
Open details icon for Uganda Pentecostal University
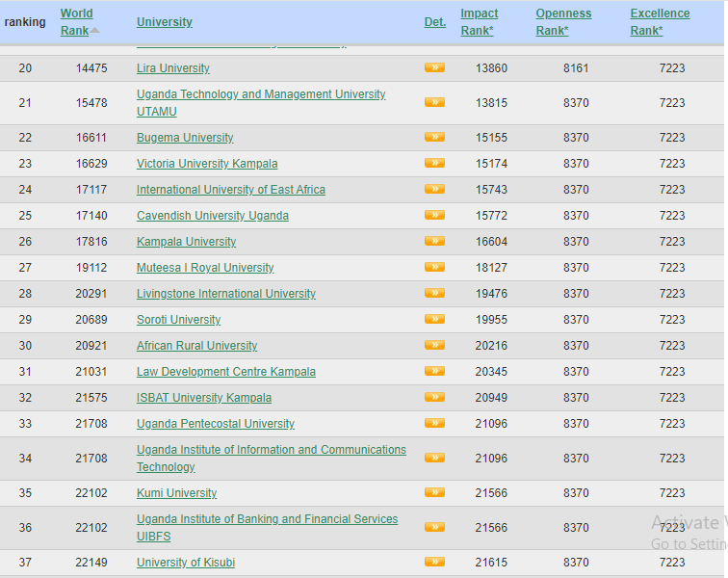[x=434, y=423]
